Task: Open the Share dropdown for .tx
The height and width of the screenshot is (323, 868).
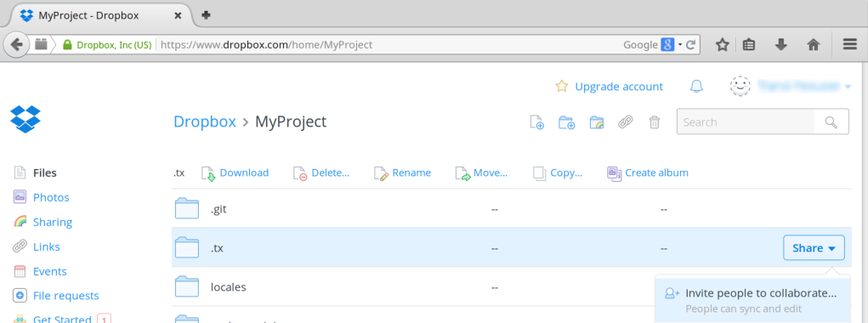Action: pos(814,248)
